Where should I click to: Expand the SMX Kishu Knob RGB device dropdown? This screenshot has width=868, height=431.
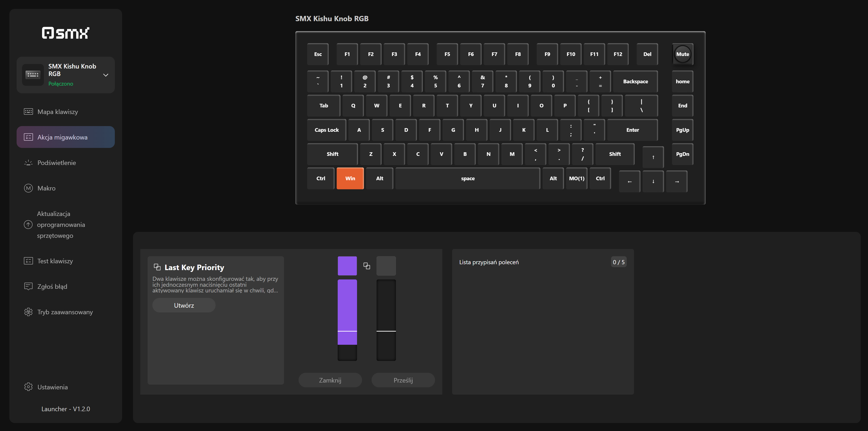click(x=106, y=75)
